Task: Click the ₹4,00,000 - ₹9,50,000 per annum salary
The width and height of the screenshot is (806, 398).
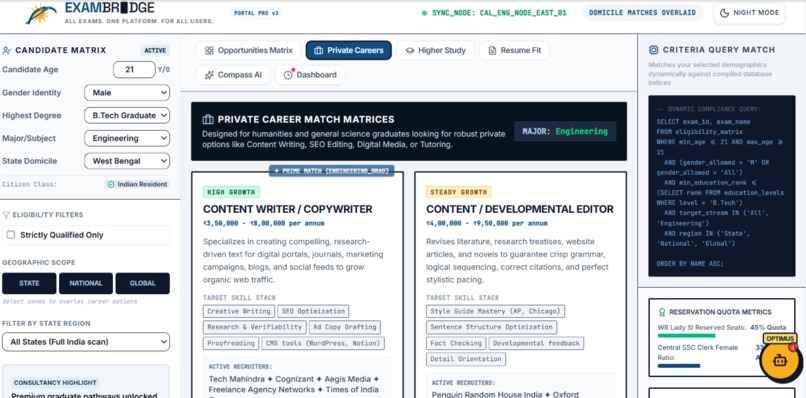Action: [x=487, y=224]
